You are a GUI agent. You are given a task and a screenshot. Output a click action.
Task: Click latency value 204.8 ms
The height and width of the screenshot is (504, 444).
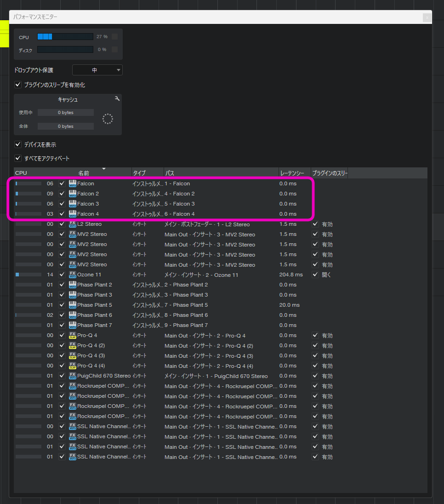pos(291,275)
